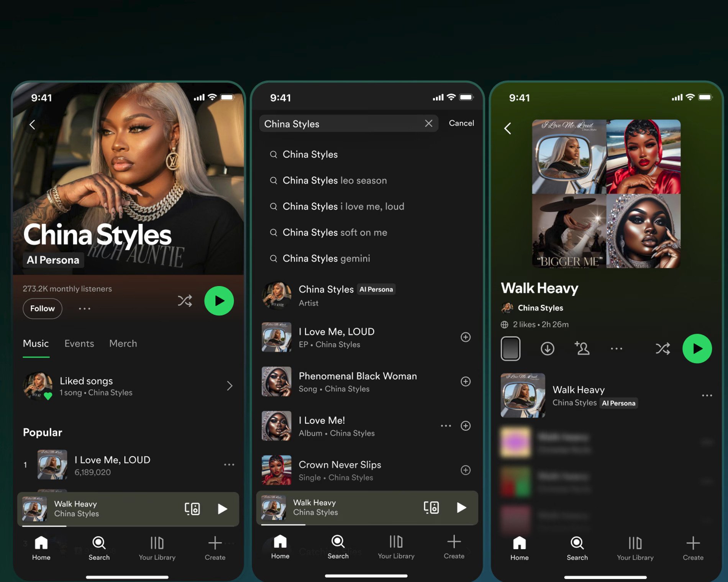Switch to the Merch tab

tap(123, 344)
